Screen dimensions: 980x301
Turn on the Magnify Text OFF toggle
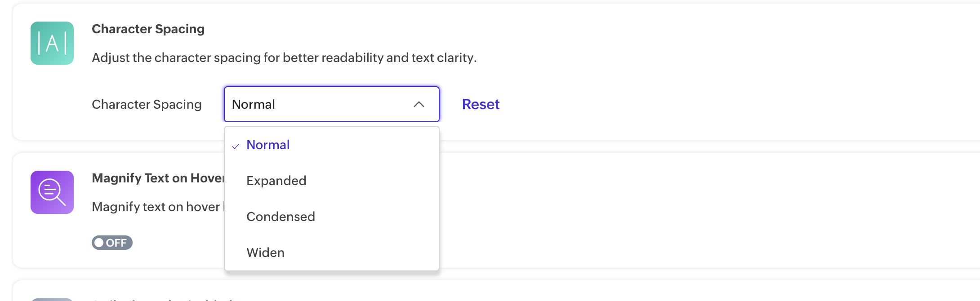pyautogui.click(x=112, y=243)
